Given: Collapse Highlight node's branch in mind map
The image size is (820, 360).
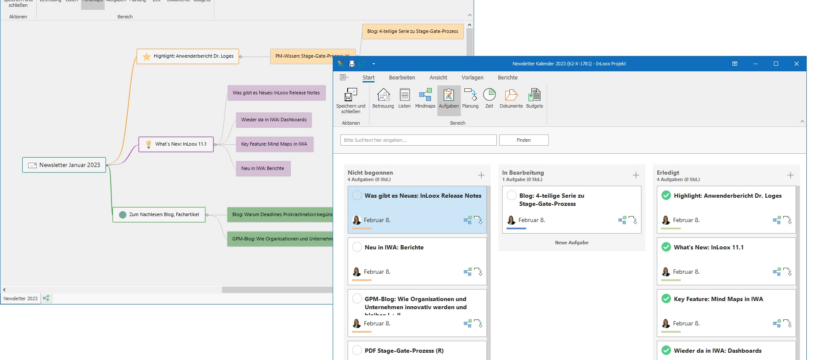Looking at the screenshot, I should tap(241, 57).
